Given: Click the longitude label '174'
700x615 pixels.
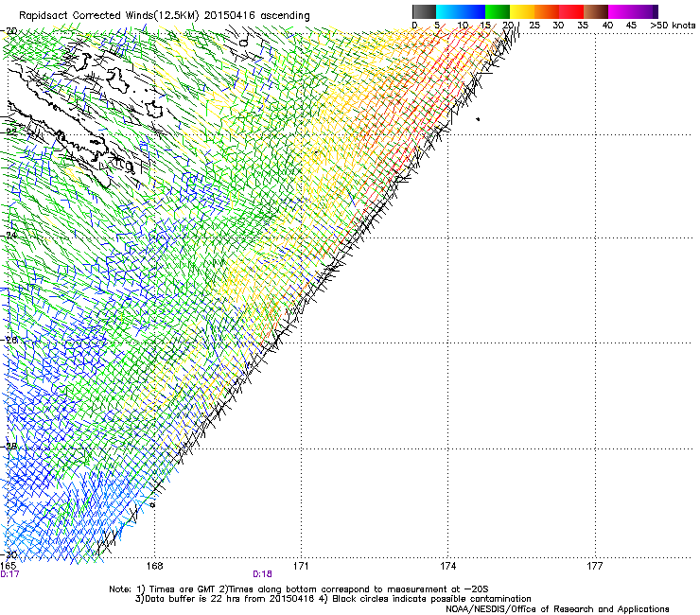Looking at the screenshot, I should [447, 566].
